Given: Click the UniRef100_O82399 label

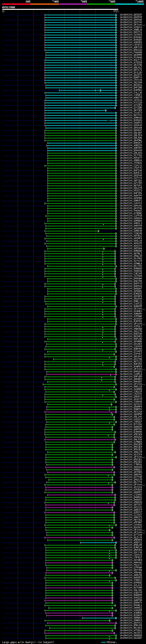Looking at the screenshot, I should point(131,82).
